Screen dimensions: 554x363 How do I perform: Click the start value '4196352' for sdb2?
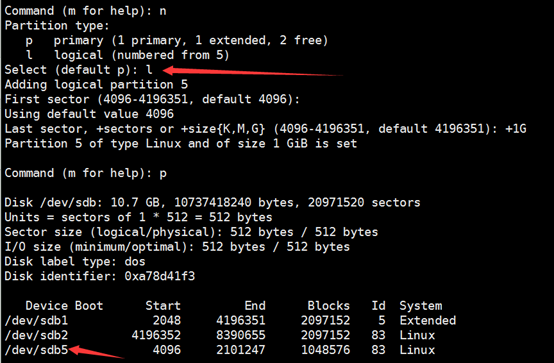pos(156,335)
